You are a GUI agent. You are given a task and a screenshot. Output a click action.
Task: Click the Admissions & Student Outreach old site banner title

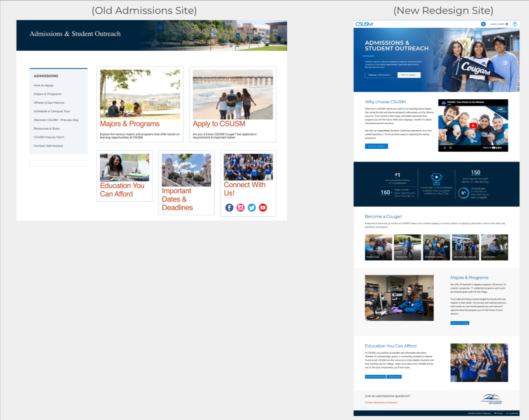[75, 34]
